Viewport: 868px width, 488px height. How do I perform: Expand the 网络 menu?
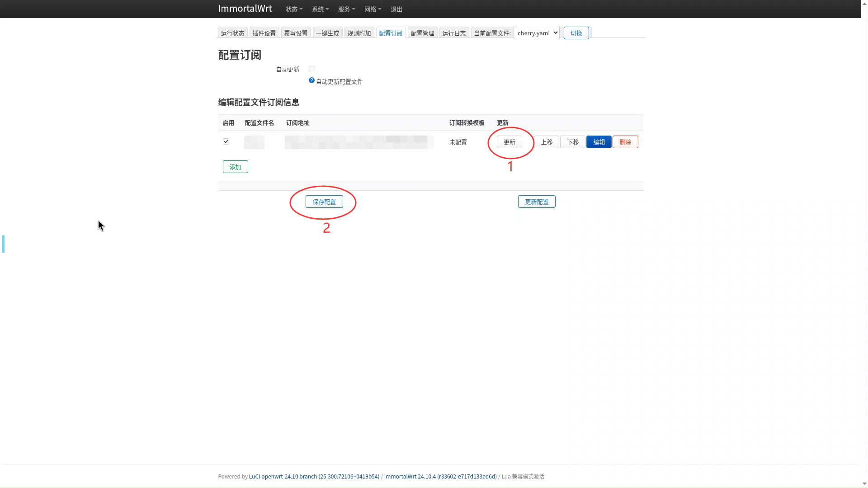pos(372,9)
